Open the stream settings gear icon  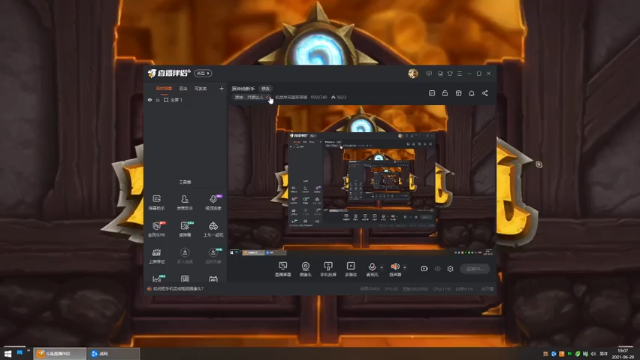tap(450, 269)
